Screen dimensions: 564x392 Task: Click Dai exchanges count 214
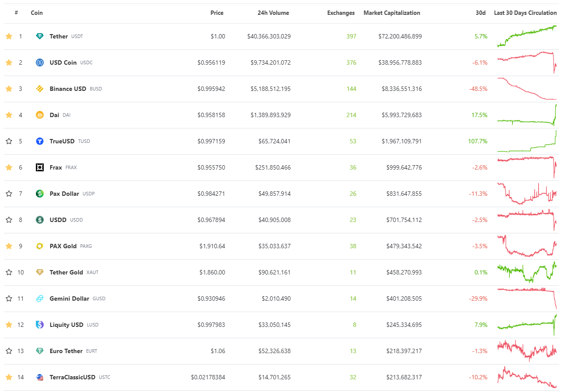coord(351,115)
